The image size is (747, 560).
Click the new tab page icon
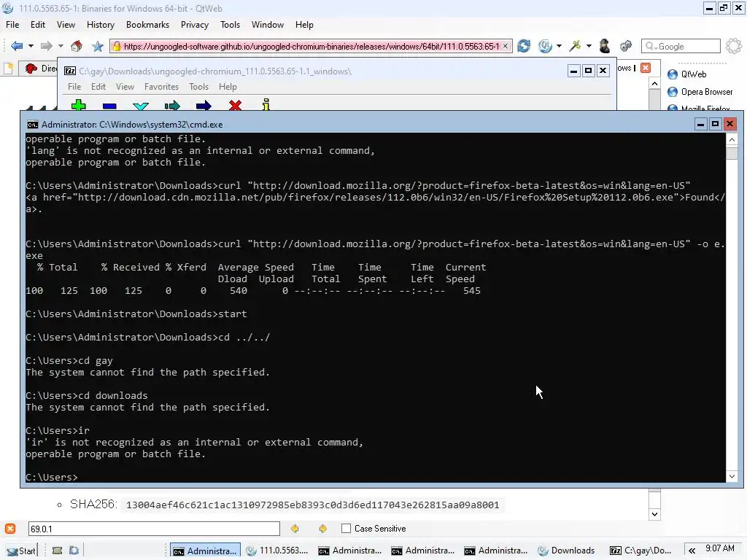click(9, 69)
